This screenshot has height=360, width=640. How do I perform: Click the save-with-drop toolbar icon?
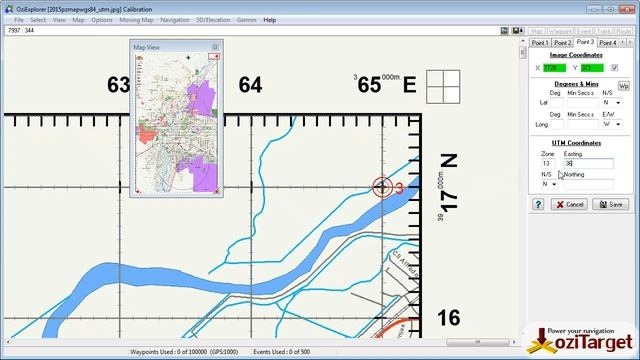pos(518,31)
